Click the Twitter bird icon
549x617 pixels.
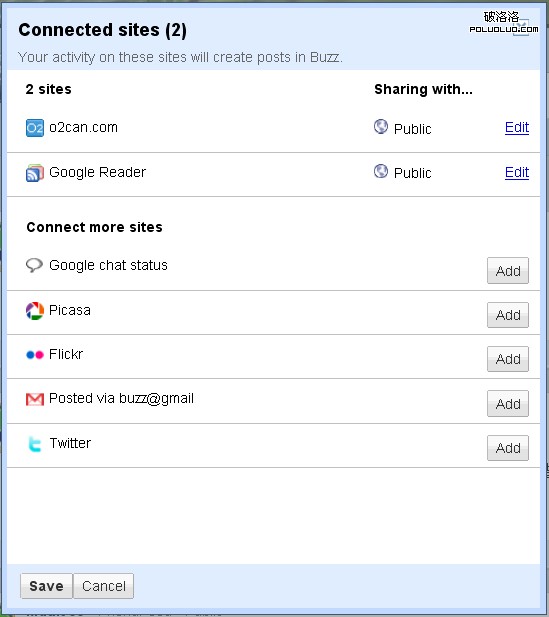(35, 444)
